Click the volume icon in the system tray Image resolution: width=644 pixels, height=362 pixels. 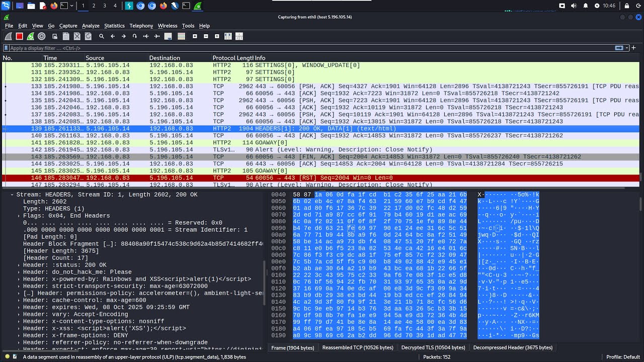(574, 6)
